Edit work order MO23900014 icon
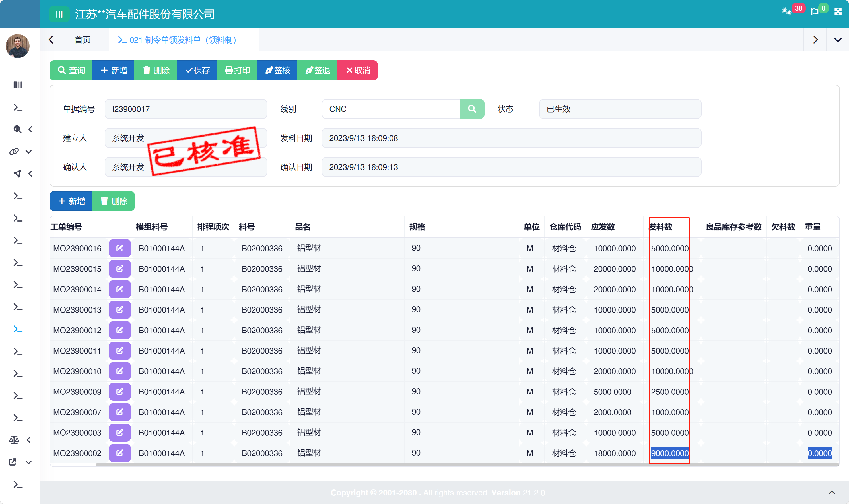The image size is (849, 504). [119, 289]
